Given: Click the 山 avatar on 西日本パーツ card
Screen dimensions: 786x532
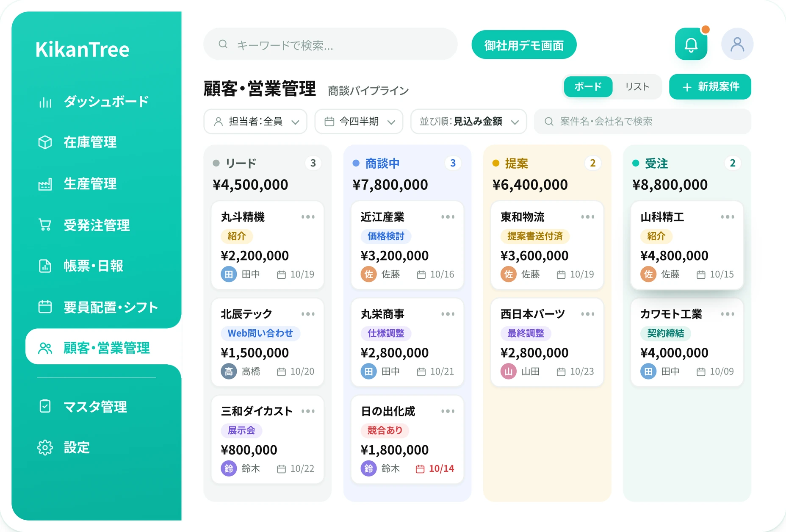Looking at the screenshot, I should (x=509, y=371).
